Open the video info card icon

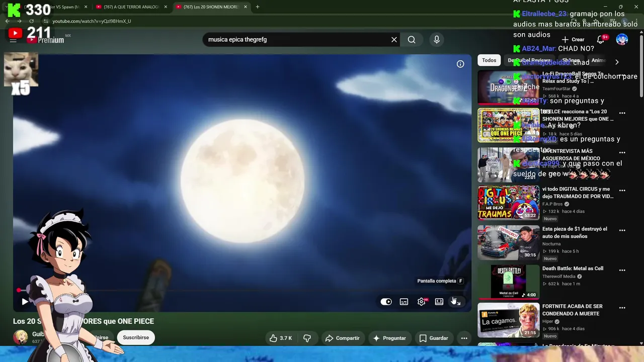click(x=460, y=64)
